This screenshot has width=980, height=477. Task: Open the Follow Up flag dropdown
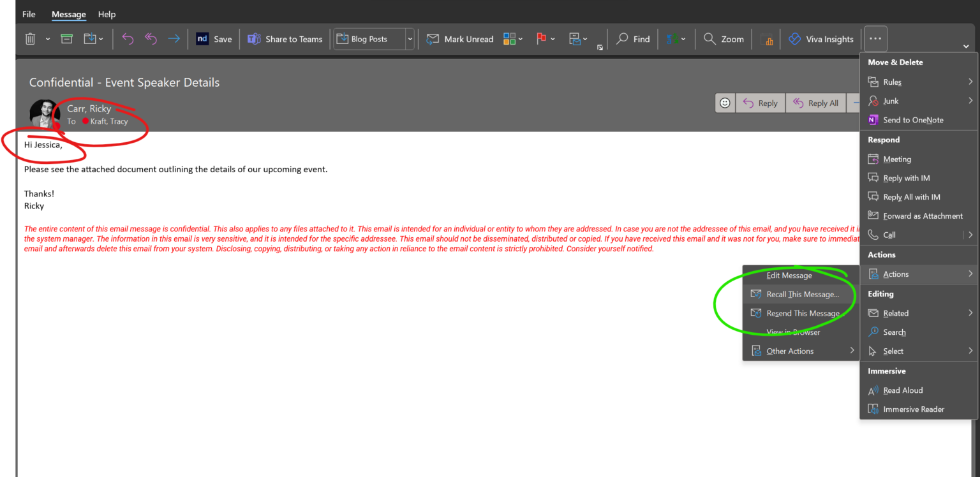click(x=546, y=39)
